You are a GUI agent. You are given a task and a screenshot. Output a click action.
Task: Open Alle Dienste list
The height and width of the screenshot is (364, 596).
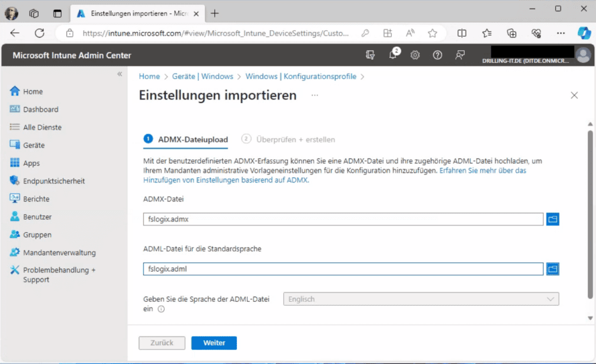tap(36, 127)
